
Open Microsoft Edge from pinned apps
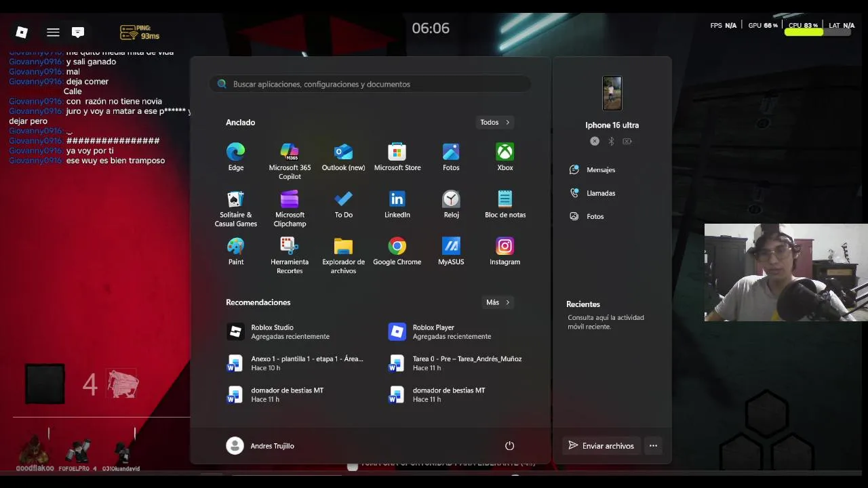(235, 157)
